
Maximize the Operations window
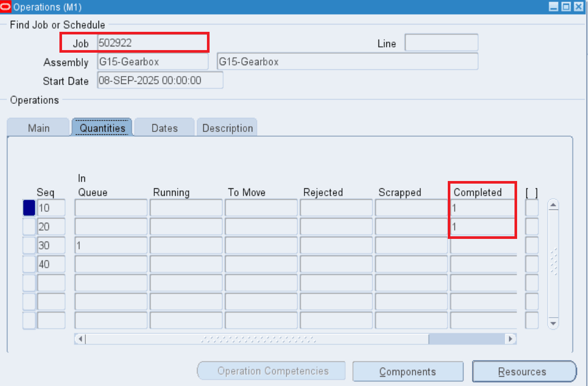click(566, 7)
